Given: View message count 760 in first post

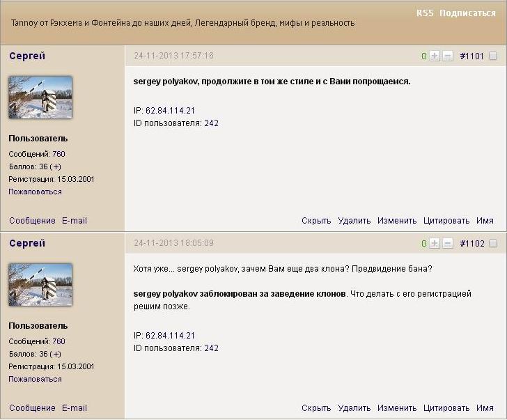Looking at the screenshot, I should coord(58,154).
